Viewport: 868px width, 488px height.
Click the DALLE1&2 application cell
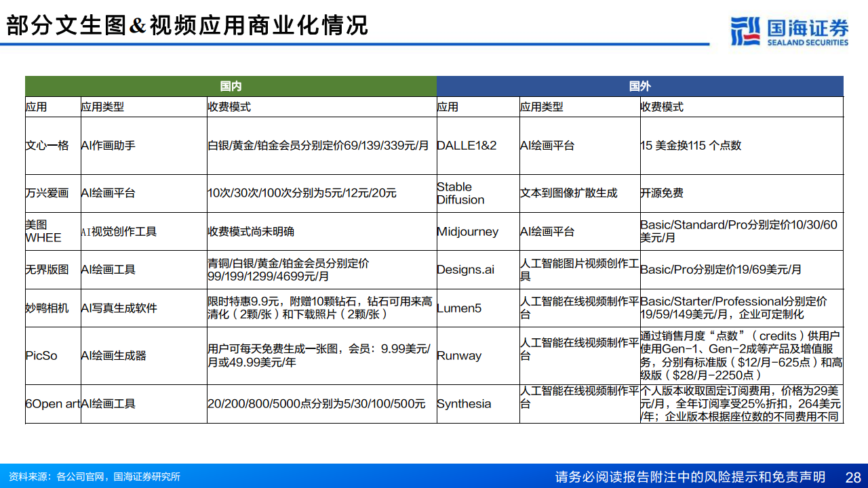point(478,146)
